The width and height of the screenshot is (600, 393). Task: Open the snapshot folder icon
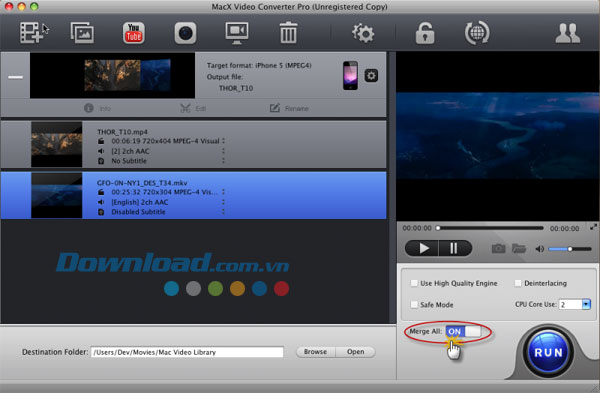(519, 249)
